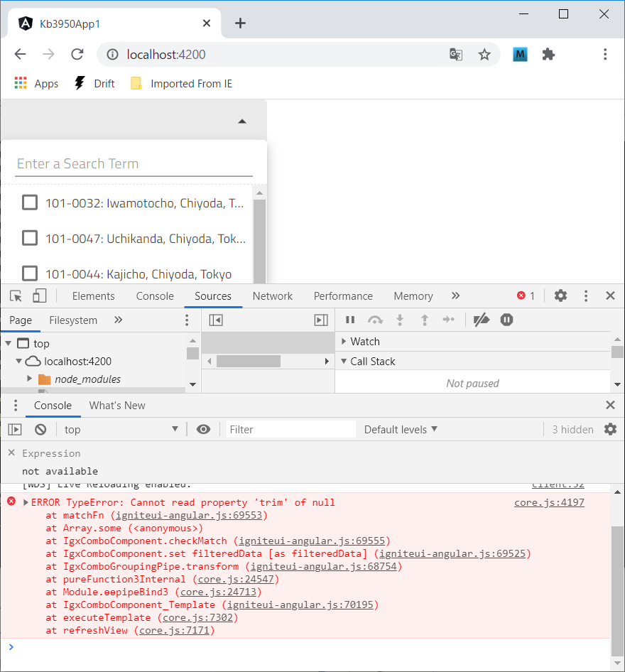Collapse the combo dropdown with up arrow
Image resolution: width=625 pixels, height=672 pixels.
(x=242, y=121)
